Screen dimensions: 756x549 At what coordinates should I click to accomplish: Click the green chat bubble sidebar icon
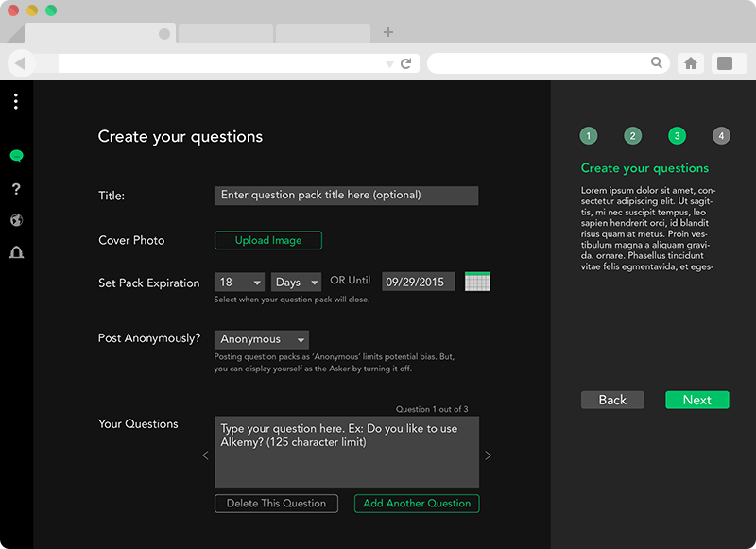tap(16, 156)
